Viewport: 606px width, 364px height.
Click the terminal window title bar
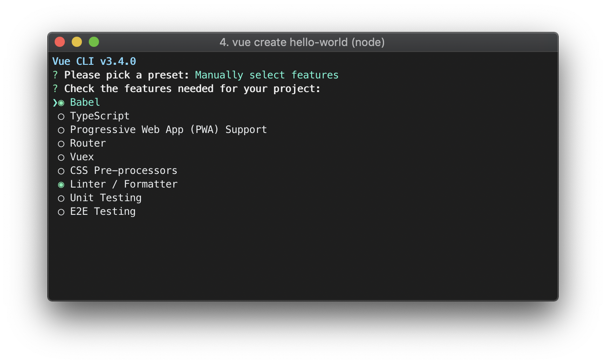point(302,42)
